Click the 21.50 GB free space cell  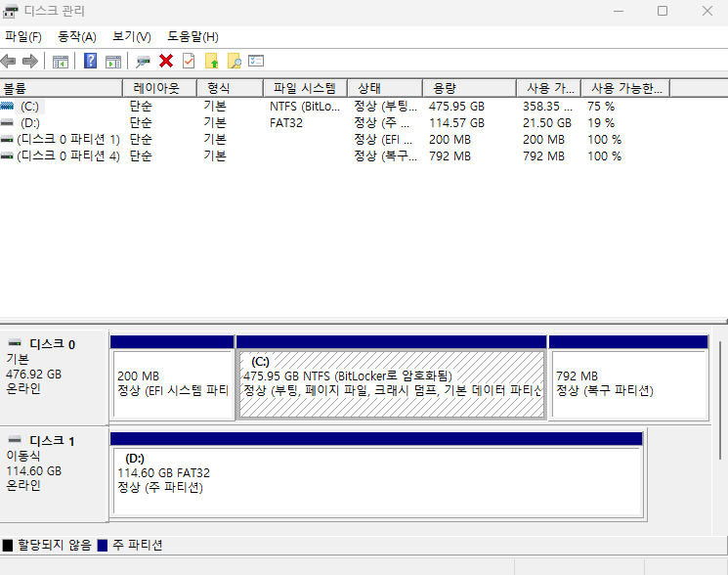(x=547, y=123)
